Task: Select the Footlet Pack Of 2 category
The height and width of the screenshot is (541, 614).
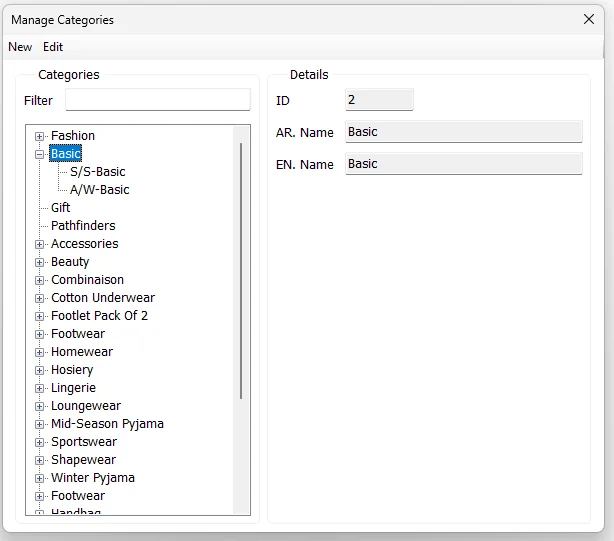Action: click(x=99, y=316)
